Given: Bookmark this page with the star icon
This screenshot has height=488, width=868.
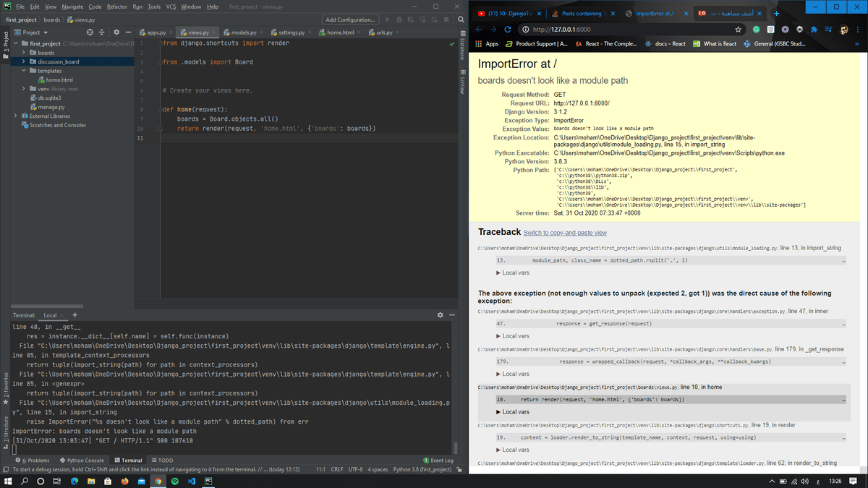Looking at the screenshot, I should pos(738,30).
